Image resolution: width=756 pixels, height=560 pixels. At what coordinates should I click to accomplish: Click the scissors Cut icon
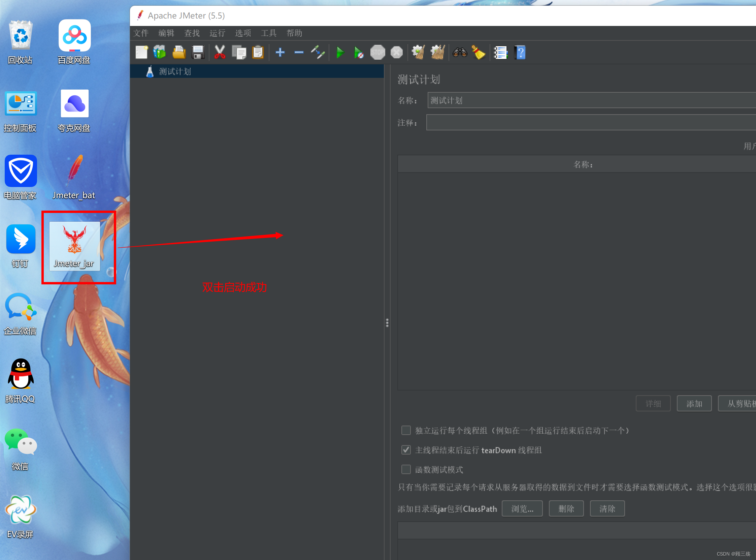pyautogui.click(x=220, y=53)
